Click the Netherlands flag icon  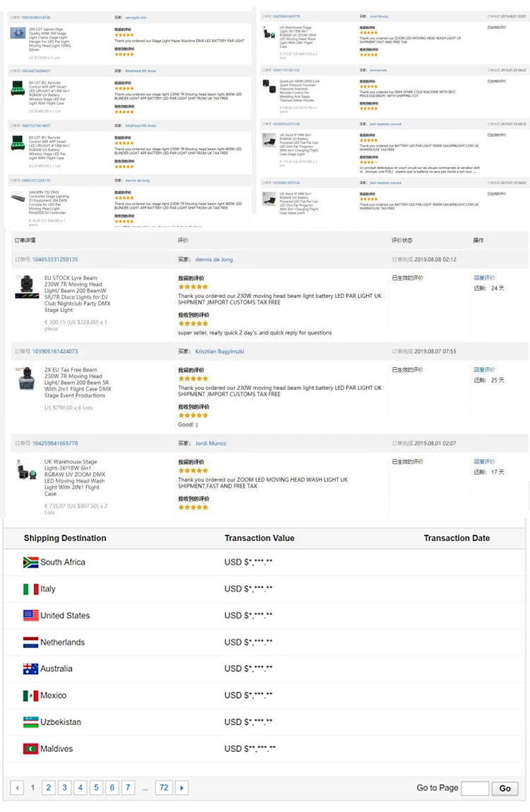pyautogui.click(x=30, y=642)
